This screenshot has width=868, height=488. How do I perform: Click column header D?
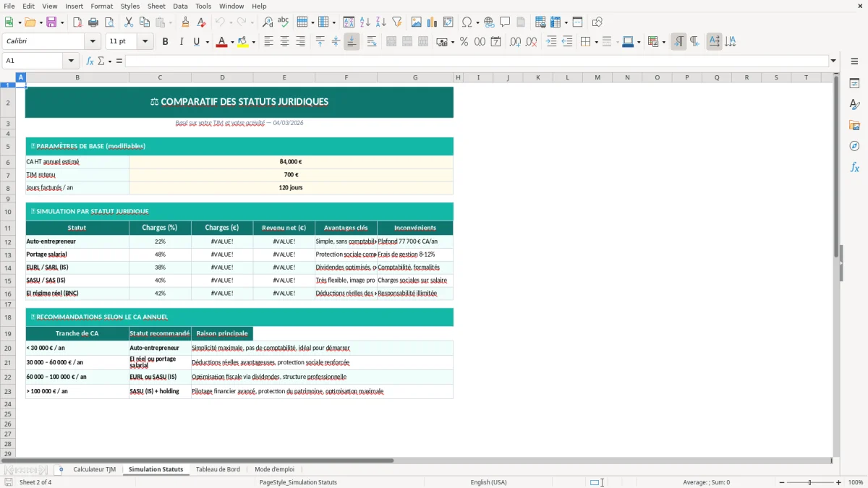222,77
